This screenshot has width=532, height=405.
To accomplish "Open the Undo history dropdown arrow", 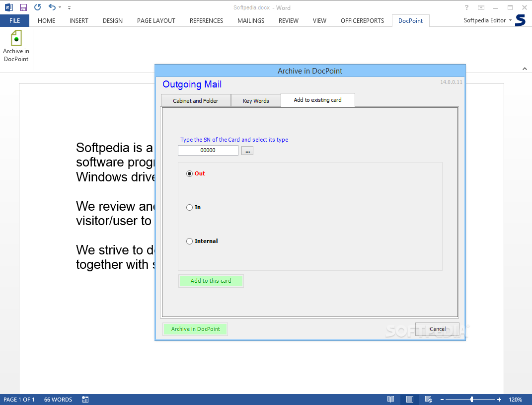I will [60, 7].
